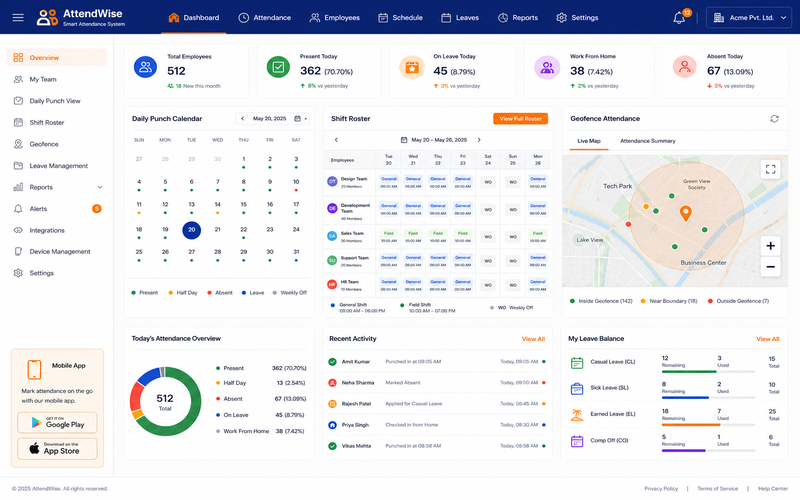Select May 20 on the calendar
The width and height of the screenshot is (800, 500).
pos(191,230)
